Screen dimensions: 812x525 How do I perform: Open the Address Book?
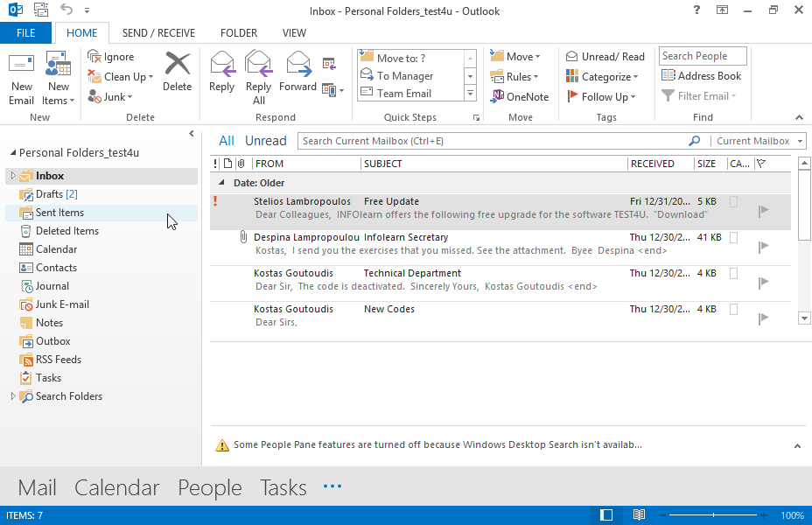701,76
